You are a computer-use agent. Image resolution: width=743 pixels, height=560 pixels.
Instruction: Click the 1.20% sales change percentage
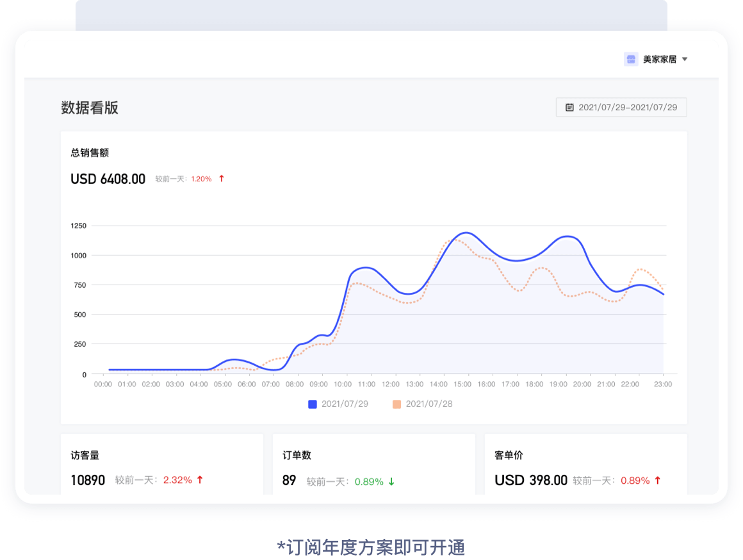pos(201,179)
